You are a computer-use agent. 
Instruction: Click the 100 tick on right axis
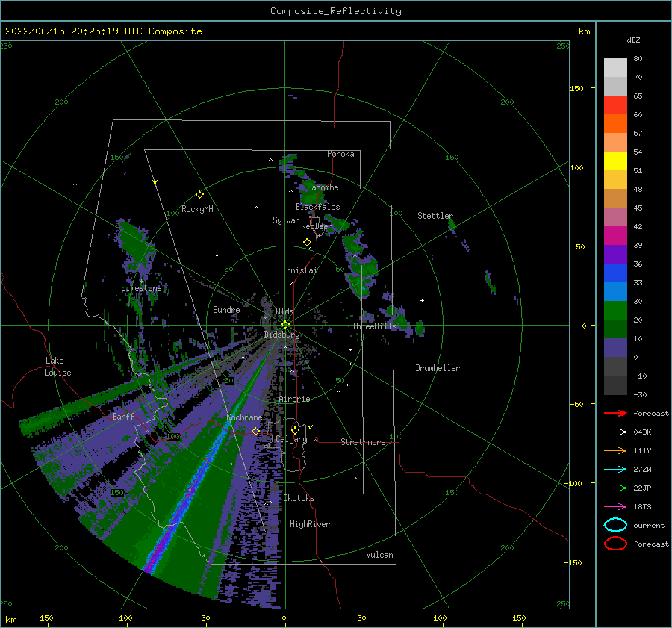point(577,167)
